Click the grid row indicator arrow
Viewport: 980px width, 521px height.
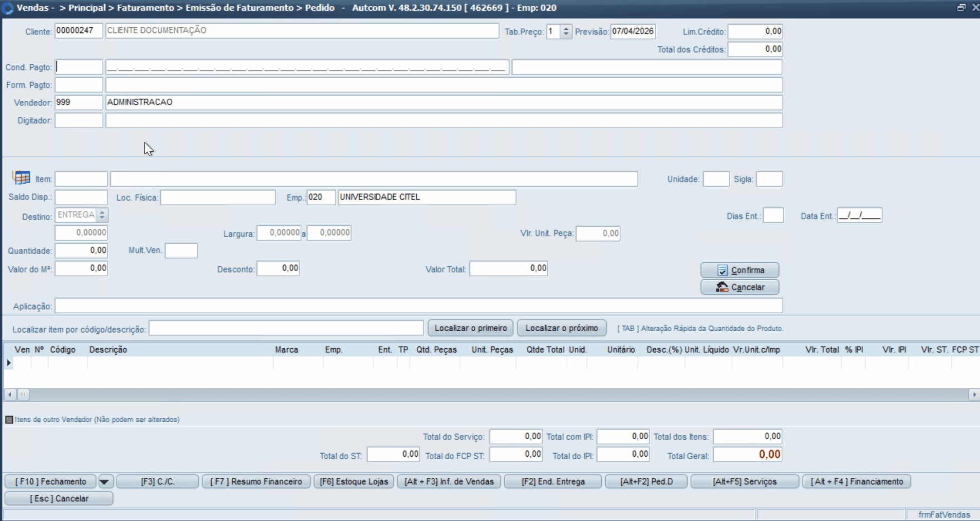[9, 363]
